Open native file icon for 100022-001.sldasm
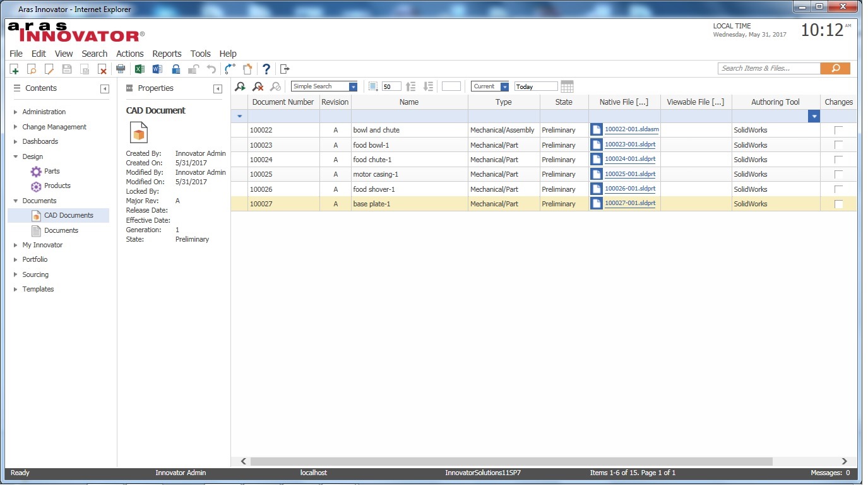The image size is (868, 489). pos(597,129)
